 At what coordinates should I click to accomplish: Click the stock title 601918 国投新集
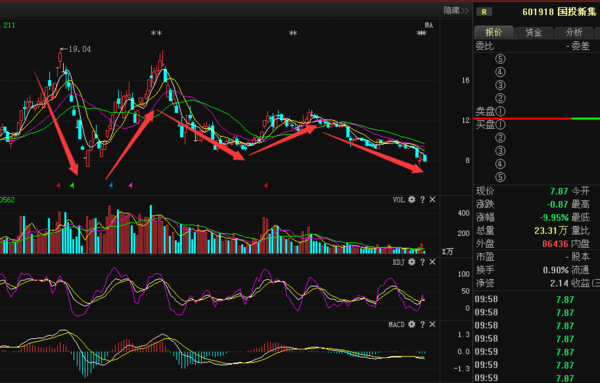[559, 12]
